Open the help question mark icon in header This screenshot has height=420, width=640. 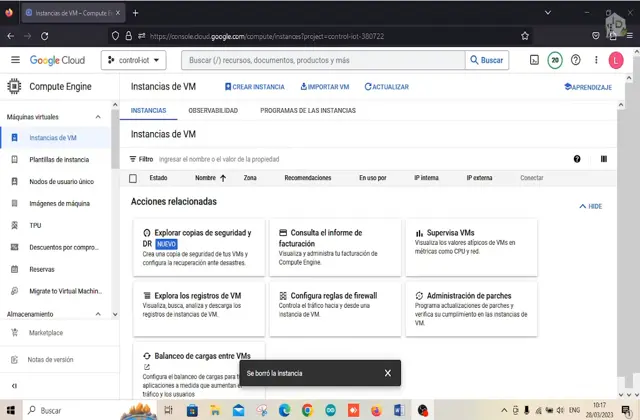click(575, 60)
